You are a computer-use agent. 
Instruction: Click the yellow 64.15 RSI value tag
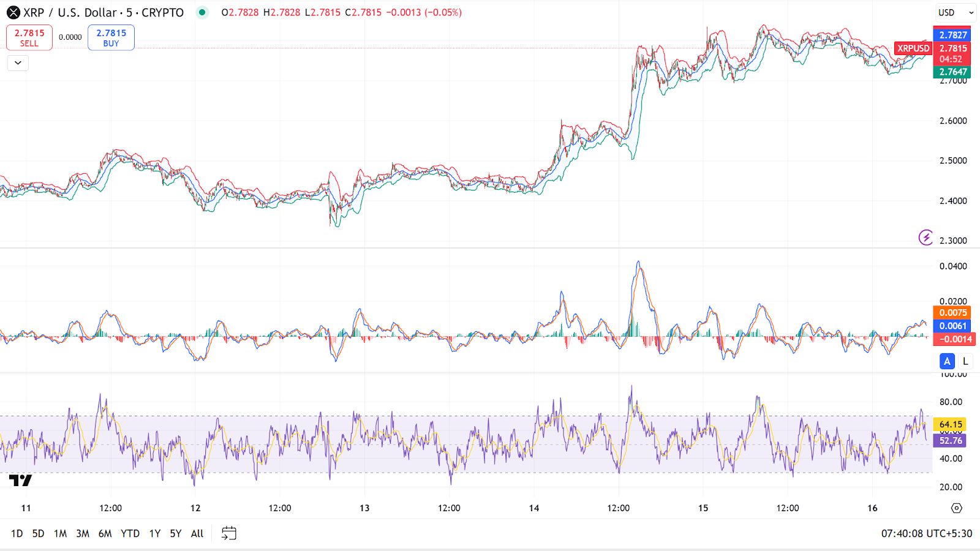coord(950,424)
